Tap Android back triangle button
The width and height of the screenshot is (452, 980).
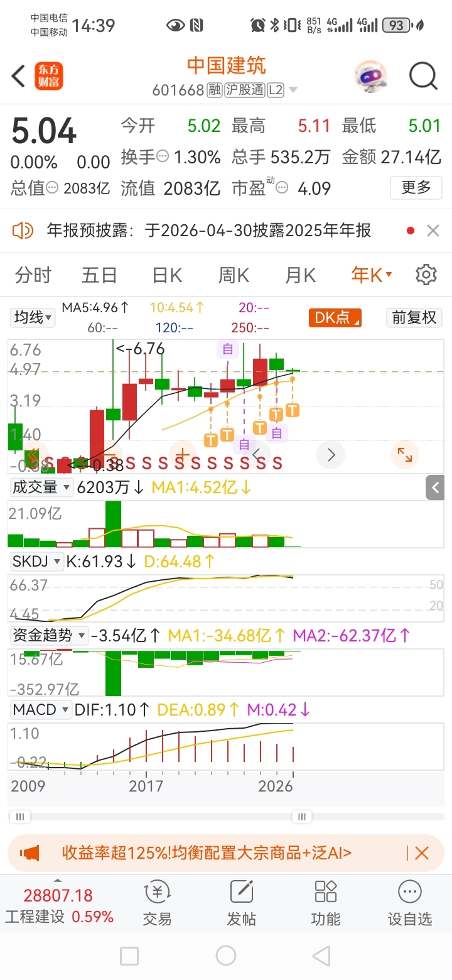pyautogui.click(x=321, y=956)
